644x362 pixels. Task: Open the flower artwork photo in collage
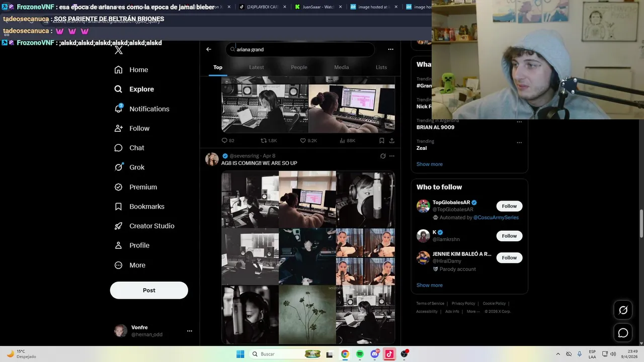pyautogui.click(x=307, y=314)
